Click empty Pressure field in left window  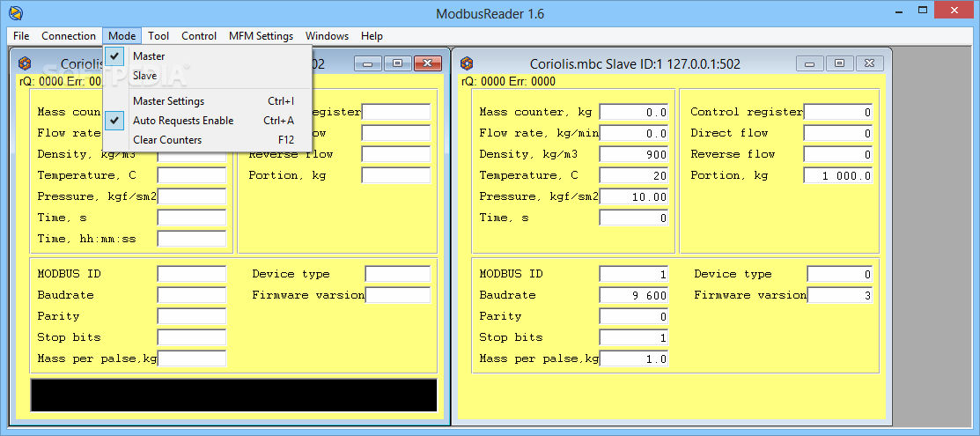click(192, 197)
